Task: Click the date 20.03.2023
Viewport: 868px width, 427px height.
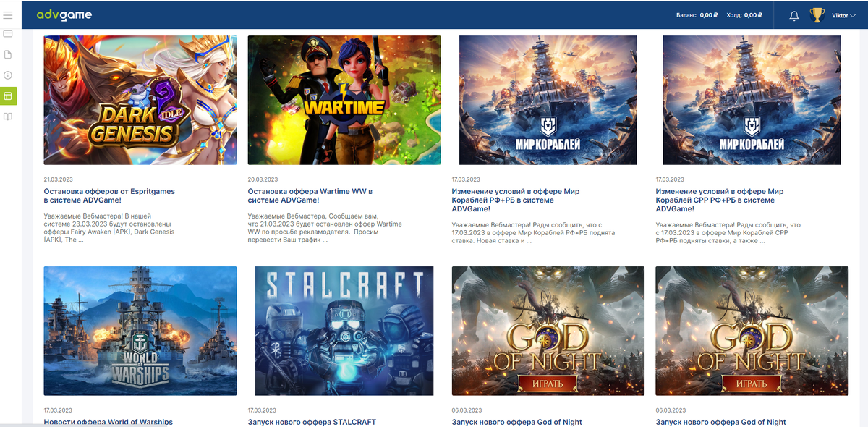Action: pyautogui.click(x=263, y=179)
